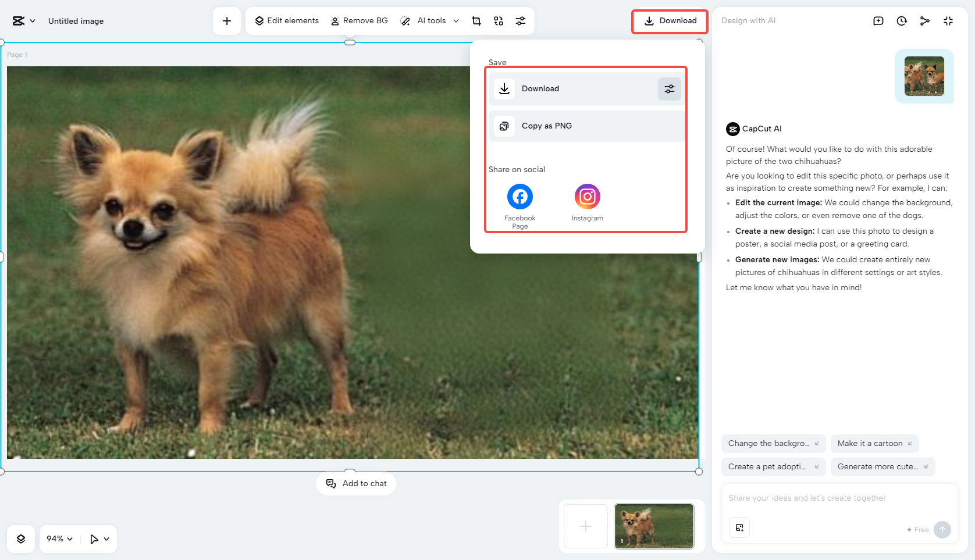Image resolution: width=975 pixels, height=560 pixels.
Task: Choose Download in the Save menu
Action: click(540, 89)
